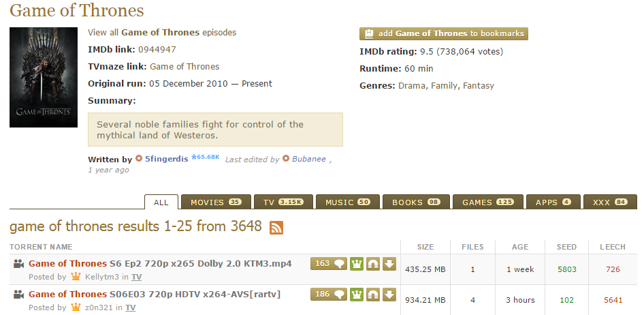Click leech count 5641
This screenshot has height=315, width=644.
613,300
